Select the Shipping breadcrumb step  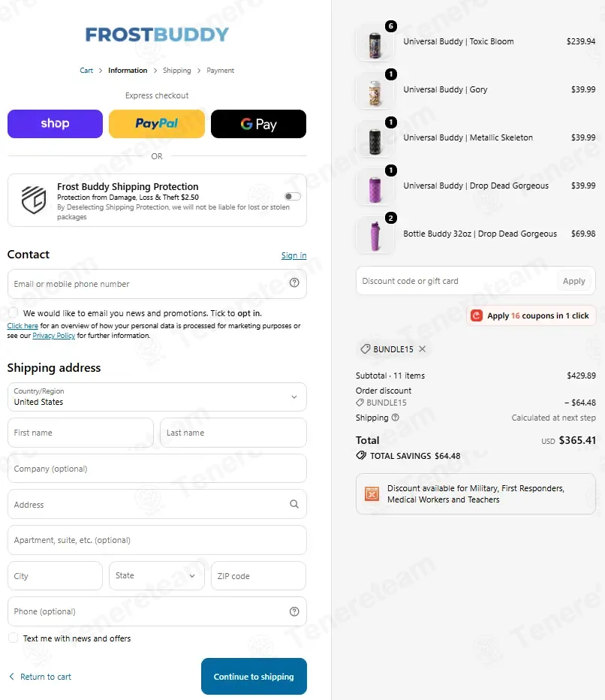(x=176, y=71)
